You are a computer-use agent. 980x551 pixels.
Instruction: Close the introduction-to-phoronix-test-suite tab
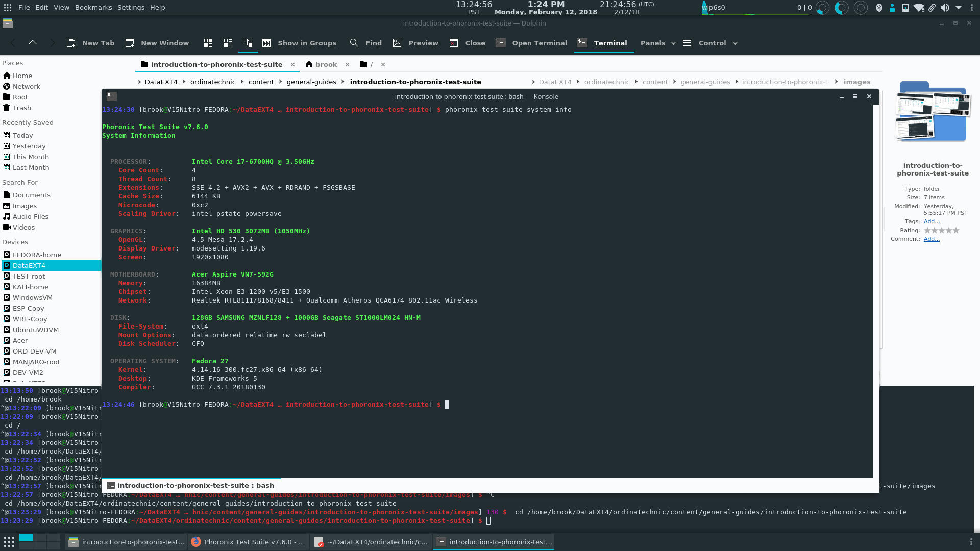point(292,64)
